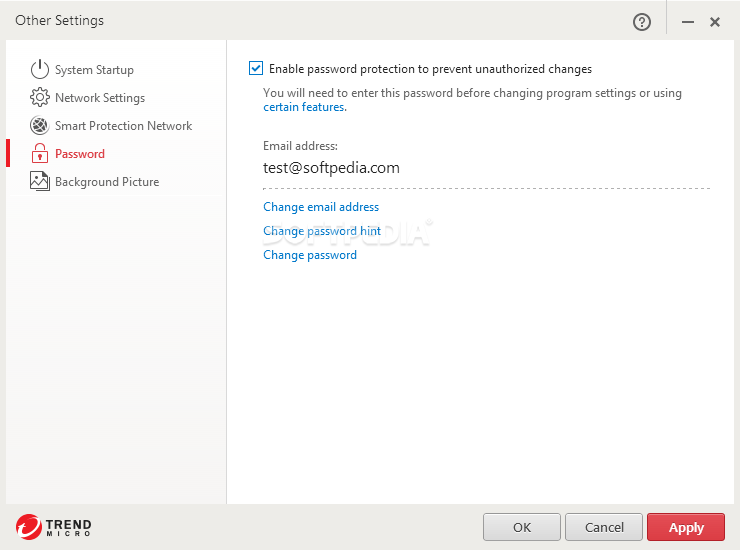The width and height of the screenshot is (740, 550).
Task: Click the Trend Micro logo
Action: click(53, 527)
